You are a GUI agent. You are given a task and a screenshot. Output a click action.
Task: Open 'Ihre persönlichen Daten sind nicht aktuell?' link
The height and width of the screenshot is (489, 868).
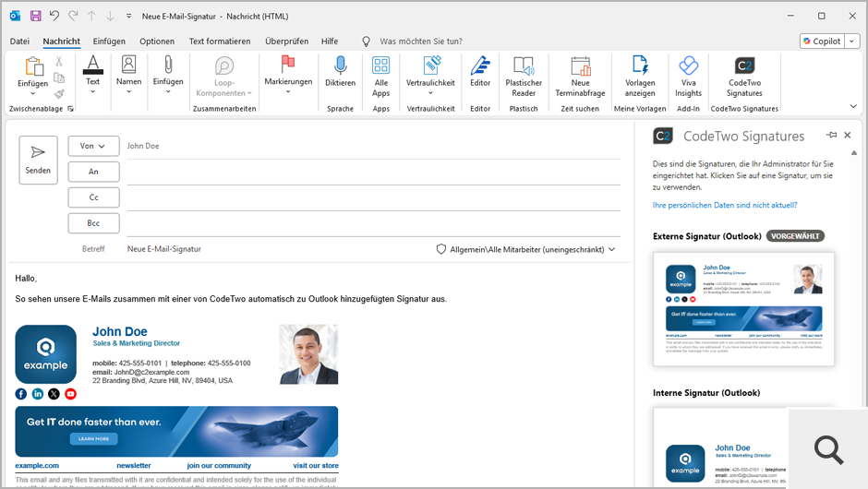point(725,205)
